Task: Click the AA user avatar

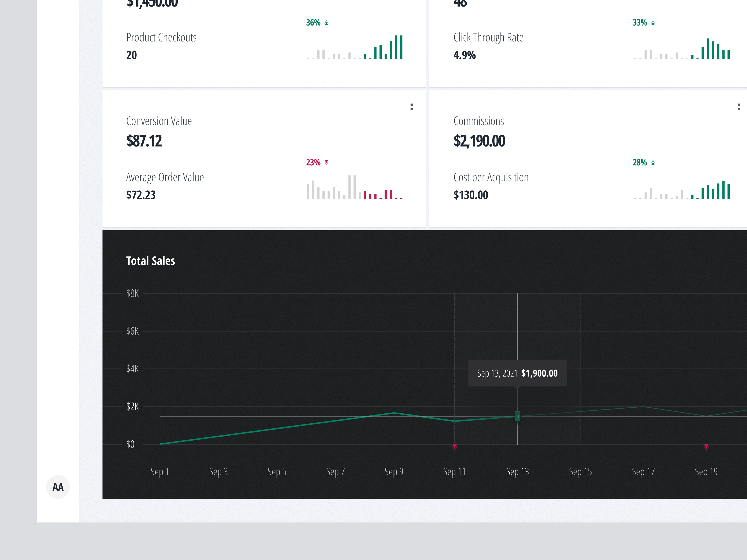Action: (x=58, y=487)
